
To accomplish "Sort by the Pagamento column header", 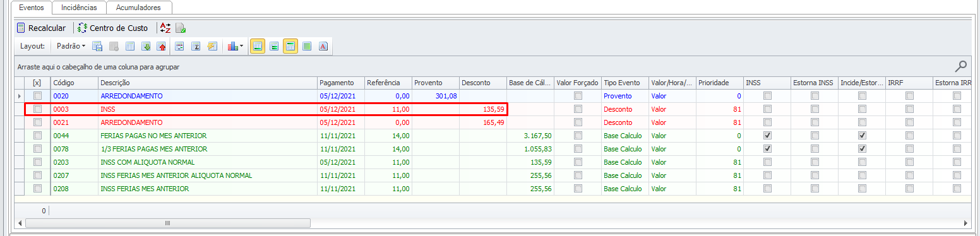I will click(340, 83).
